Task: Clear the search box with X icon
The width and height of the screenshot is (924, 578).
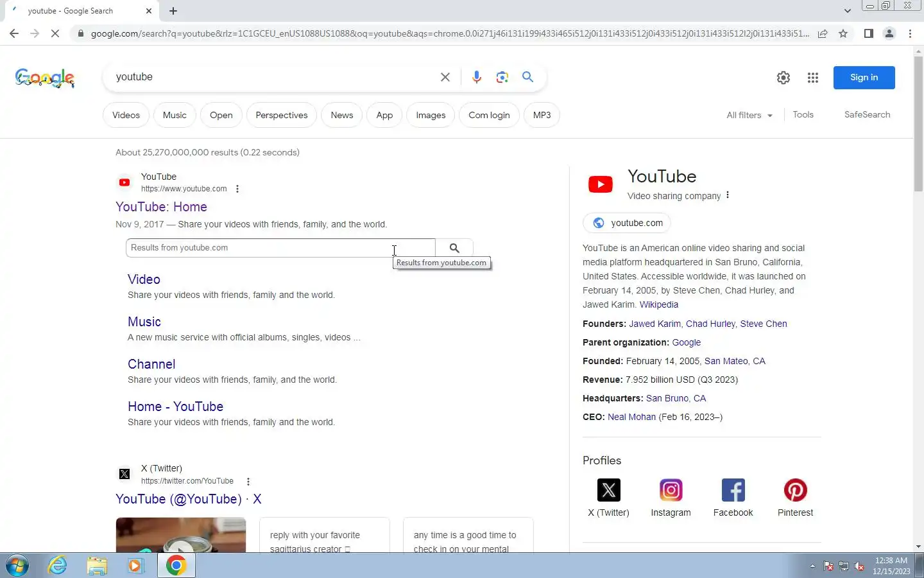Action: (x=445, y=77)
